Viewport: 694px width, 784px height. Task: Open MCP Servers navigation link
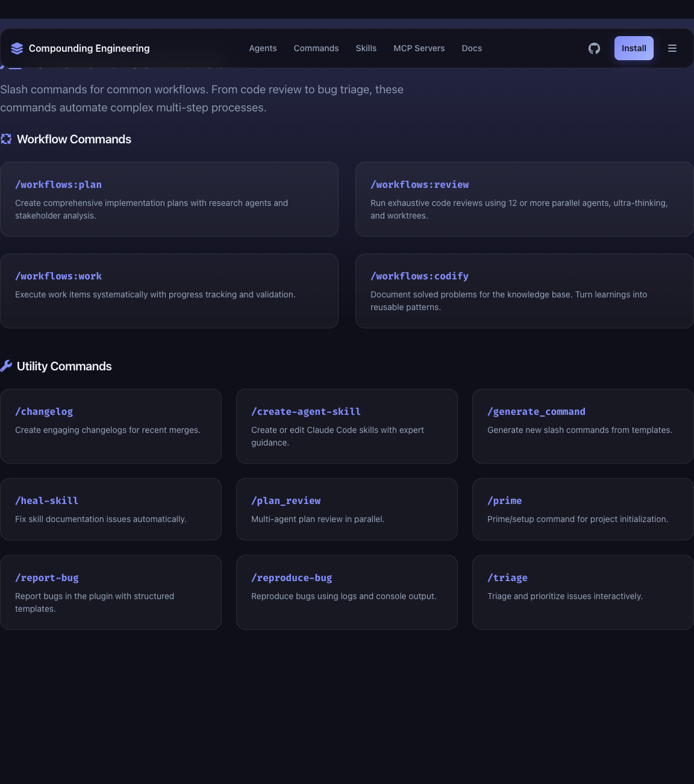click(419, 48)
